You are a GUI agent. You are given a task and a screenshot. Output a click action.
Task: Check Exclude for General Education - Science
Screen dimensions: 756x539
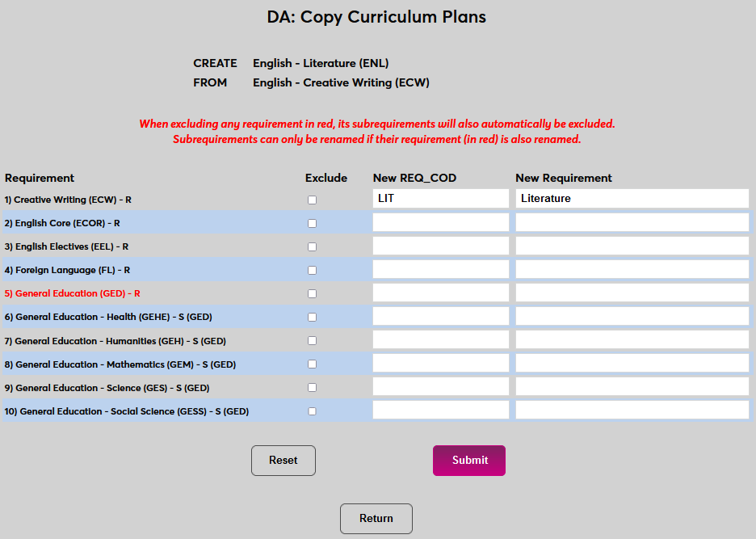coord(312,387)
